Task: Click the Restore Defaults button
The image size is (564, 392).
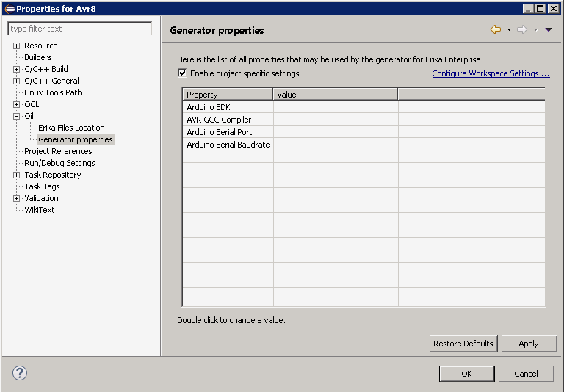Action: pos(463,344)
